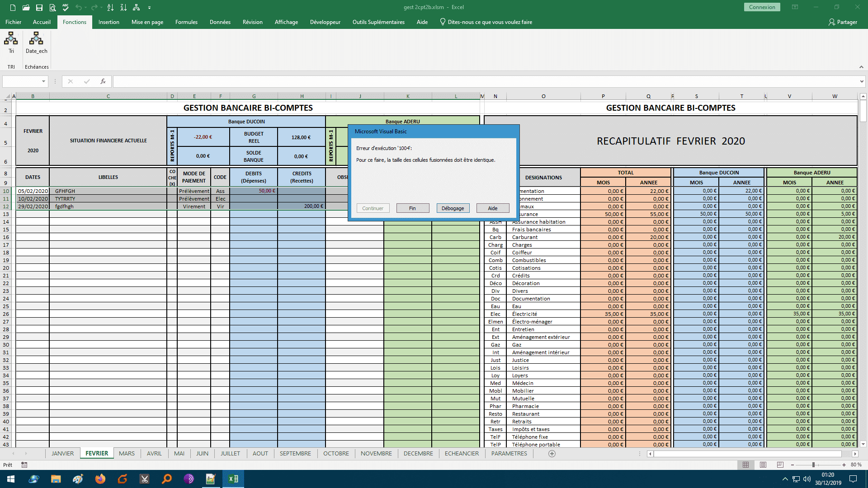Switch to the MARS sheet tab
Viewport: 868px width, 488px height.
point(127,453)
